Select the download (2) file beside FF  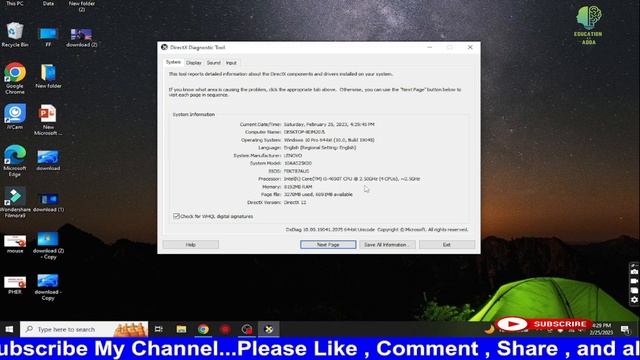coord(81,38)
